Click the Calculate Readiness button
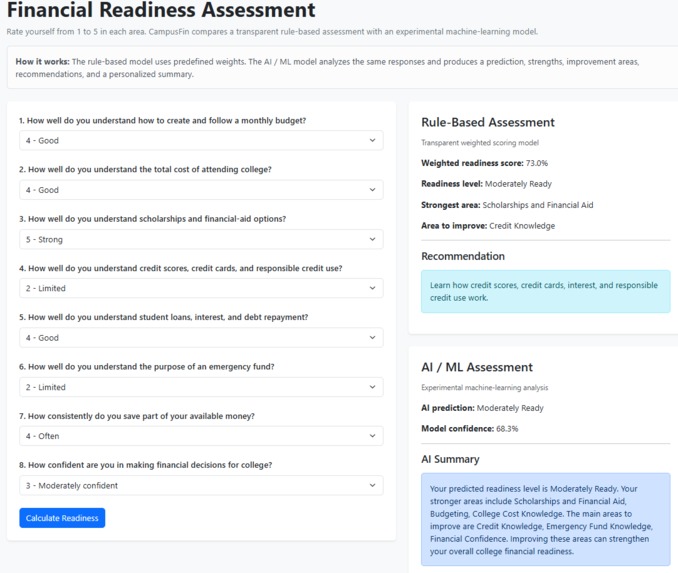 (62, 518)
